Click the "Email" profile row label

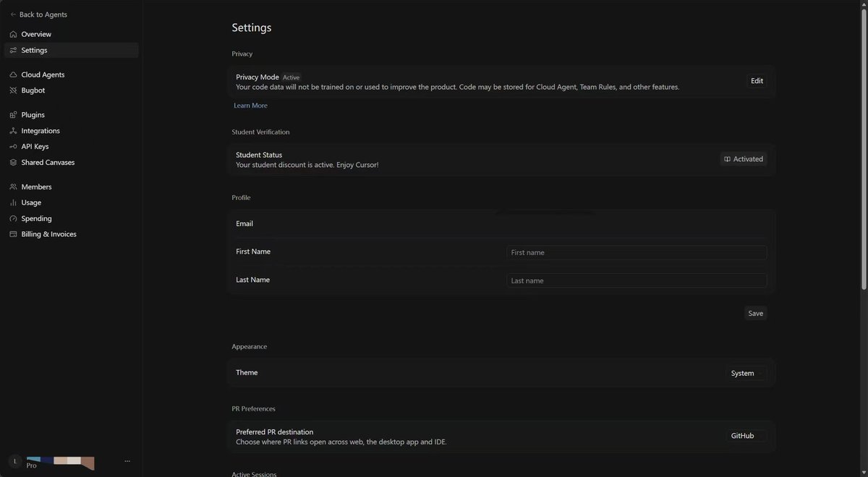244,224
